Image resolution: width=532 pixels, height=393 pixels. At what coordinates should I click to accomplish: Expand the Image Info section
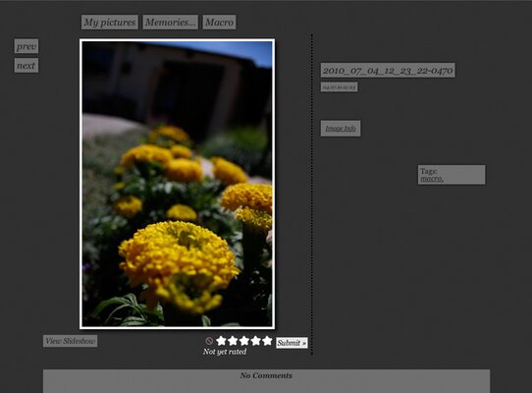point(341,129)
